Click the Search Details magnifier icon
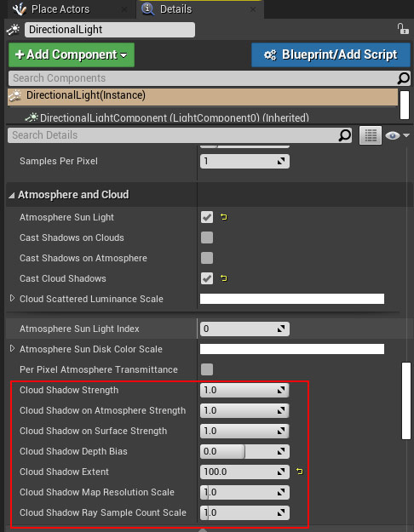 click(344, 135)
